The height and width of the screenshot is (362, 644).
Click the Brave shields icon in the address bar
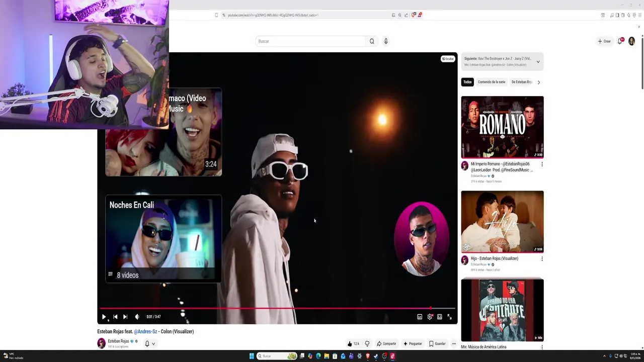pos(414,15)
